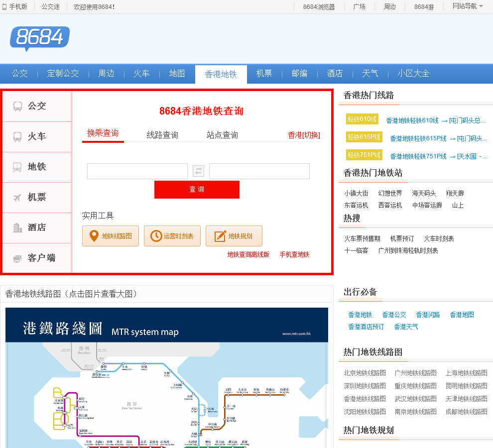The image size is (493, 448).
Task: Click the 手机查地铁 link
Action: 295,254
